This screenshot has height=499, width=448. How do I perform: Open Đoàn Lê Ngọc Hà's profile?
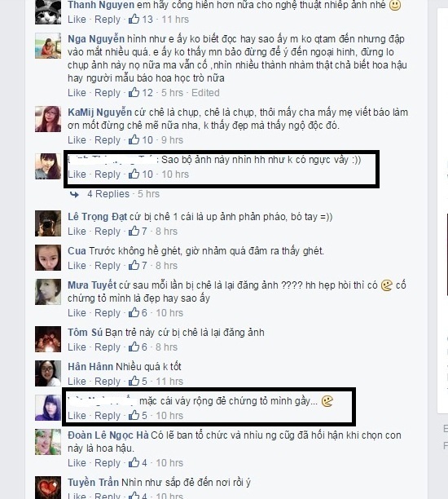point(108,435)
